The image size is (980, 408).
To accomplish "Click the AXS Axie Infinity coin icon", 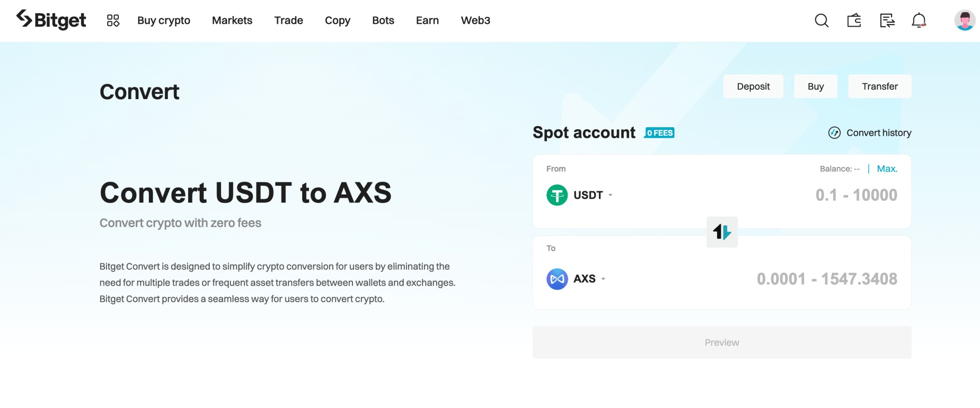I will 556,279.
